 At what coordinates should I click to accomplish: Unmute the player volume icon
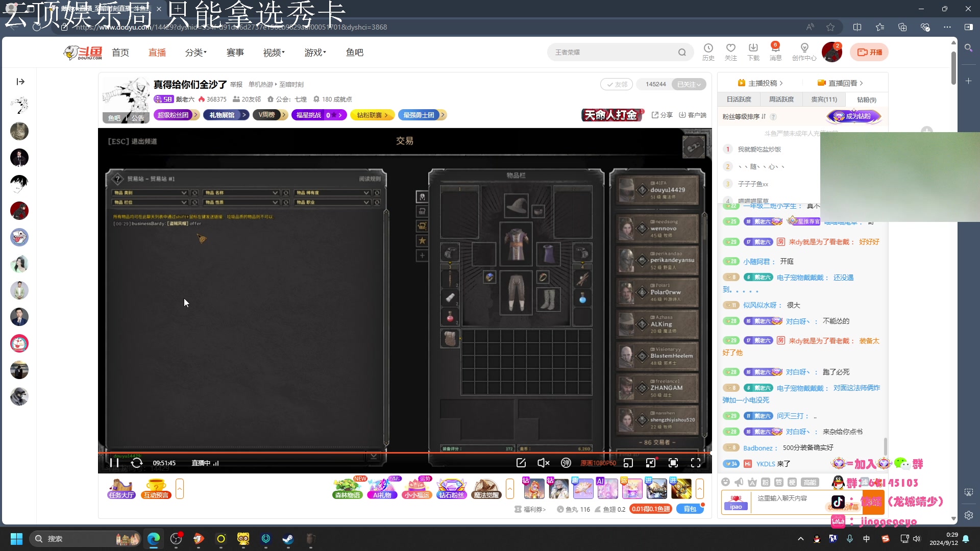(x=544, y=463)
